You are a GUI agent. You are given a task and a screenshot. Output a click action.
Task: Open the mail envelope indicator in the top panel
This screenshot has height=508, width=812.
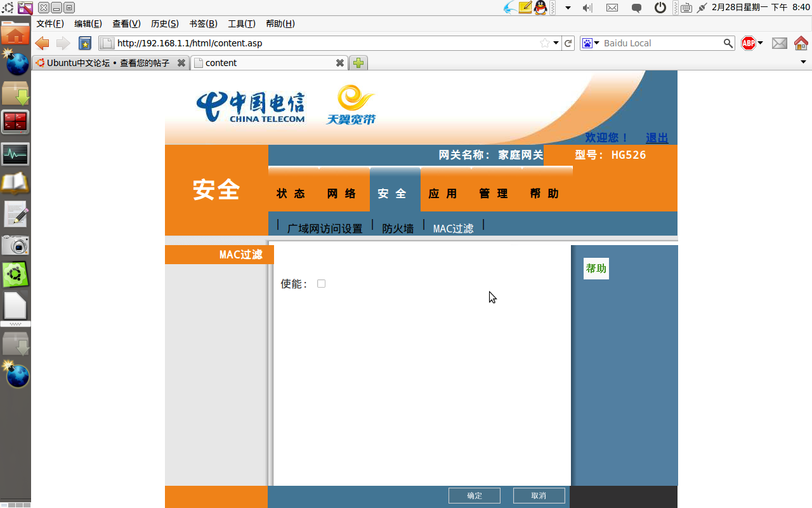(x=612, y=8)
